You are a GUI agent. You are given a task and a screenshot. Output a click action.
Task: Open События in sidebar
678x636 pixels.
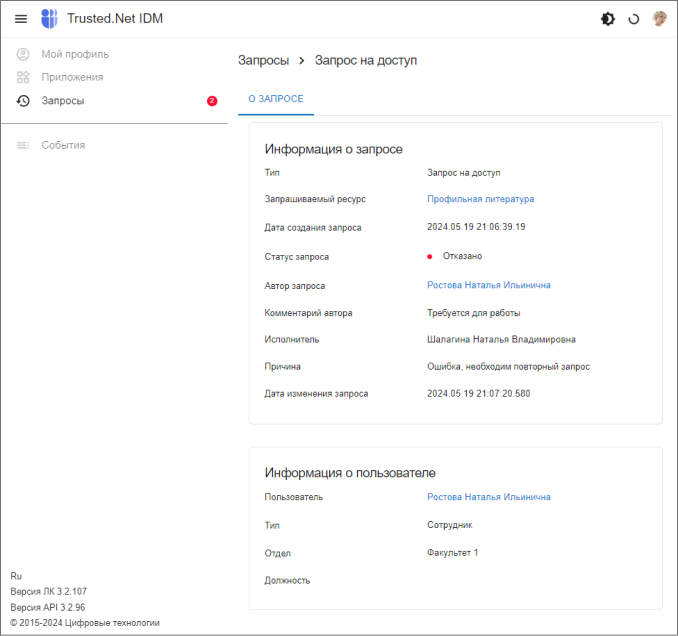tap(63, 145)
